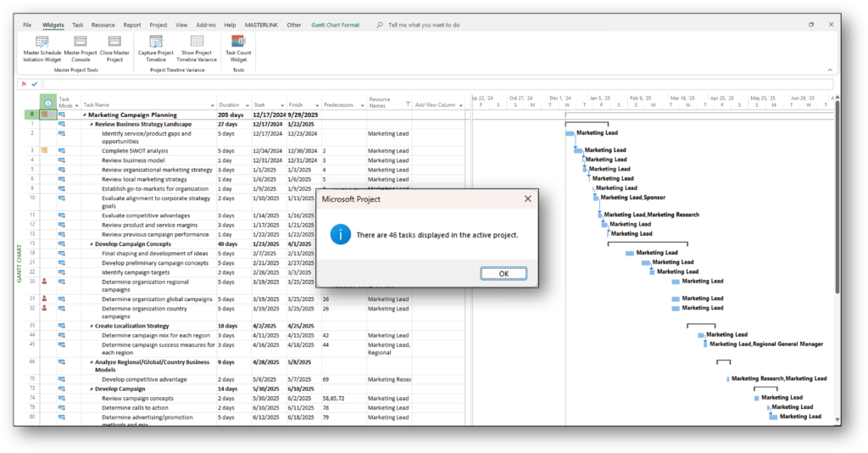Switch to the Task ribbon tab
The width and height of the screenshot is (868, 453).
point(77,25)
